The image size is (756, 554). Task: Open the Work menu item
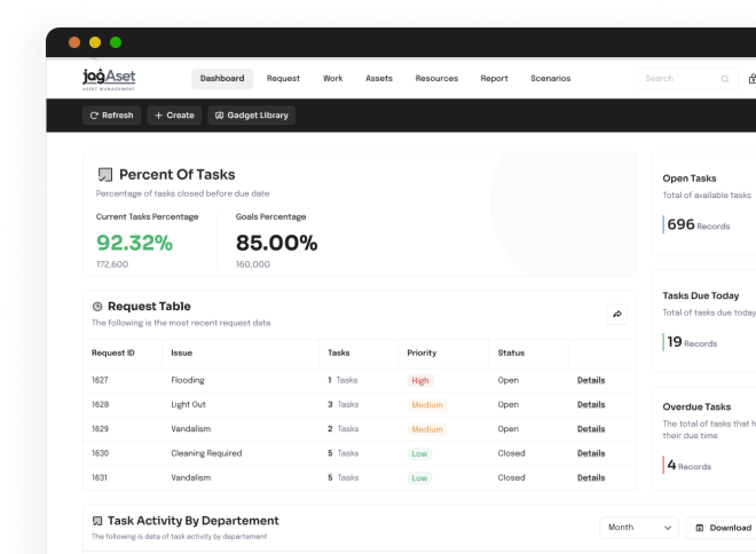(x=333, y=78)
